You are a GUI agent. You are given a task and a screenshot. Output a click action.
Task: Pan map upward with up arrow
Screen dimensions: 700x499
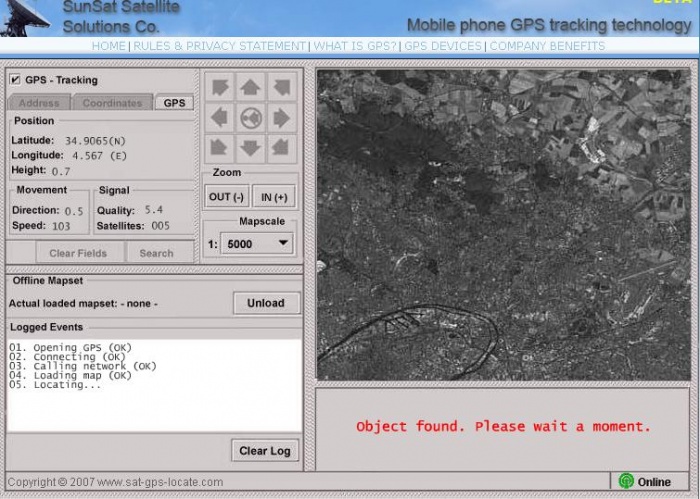point(250,87)
